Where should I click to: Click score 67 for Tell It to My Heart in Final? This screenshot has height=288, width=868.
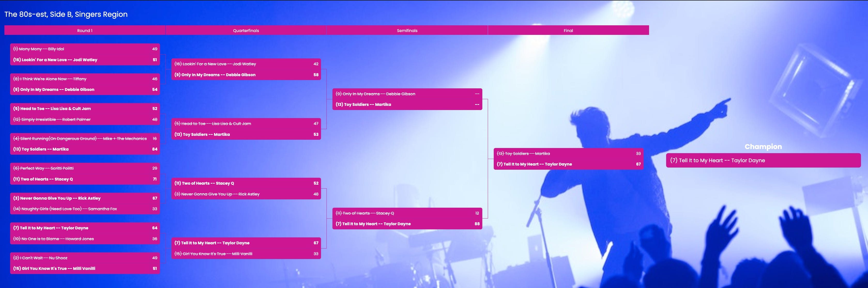tap(638, 164)
